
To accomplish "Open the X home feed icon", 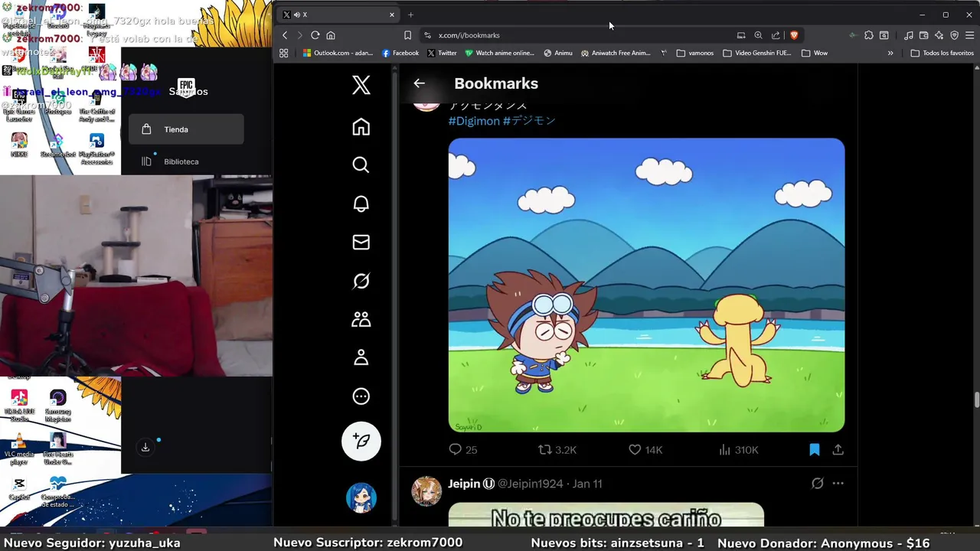I will pos(361,127).
